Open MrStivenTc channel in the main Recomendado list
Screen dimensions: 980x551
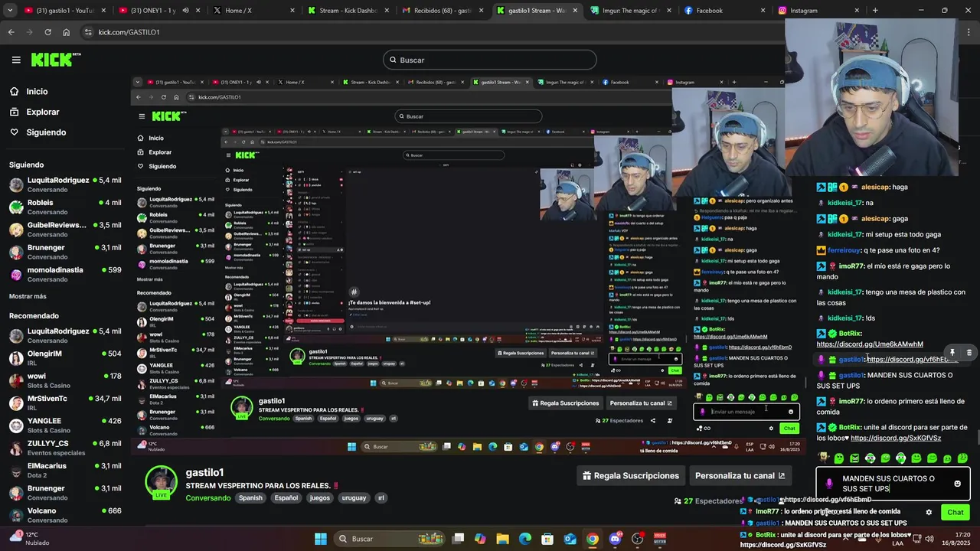65,403
